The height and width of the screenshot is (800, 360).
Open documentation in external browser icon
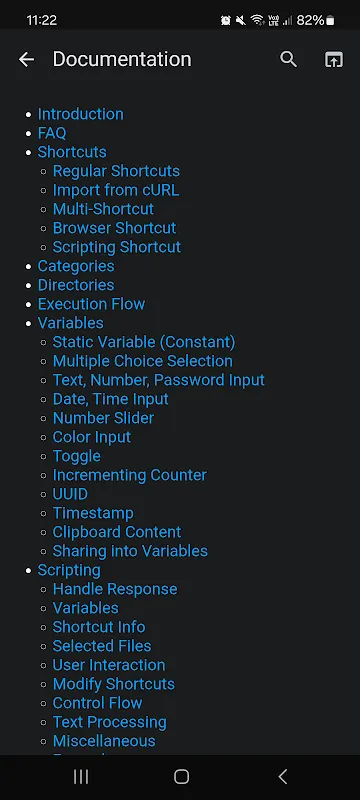[334, 60]
